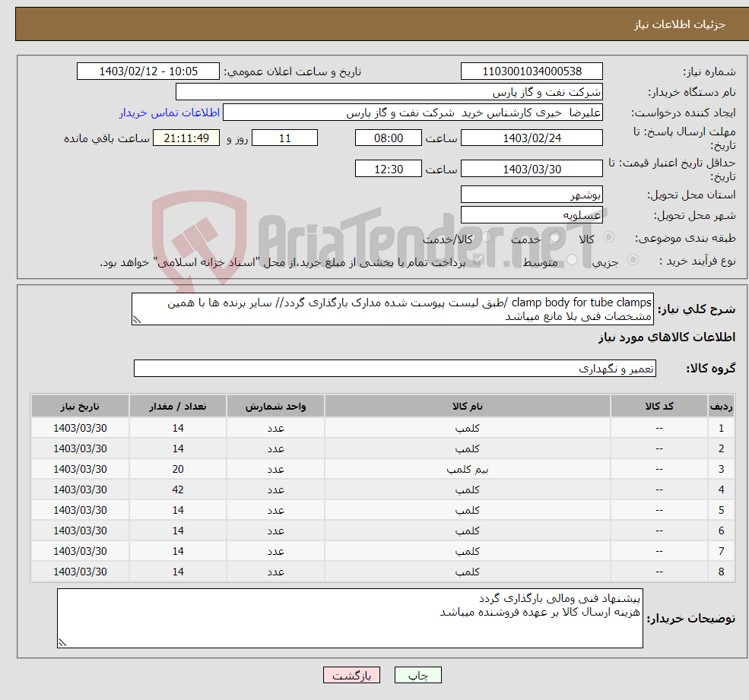
Task: Click the remaining days field 11
Action: pos(284,138)
